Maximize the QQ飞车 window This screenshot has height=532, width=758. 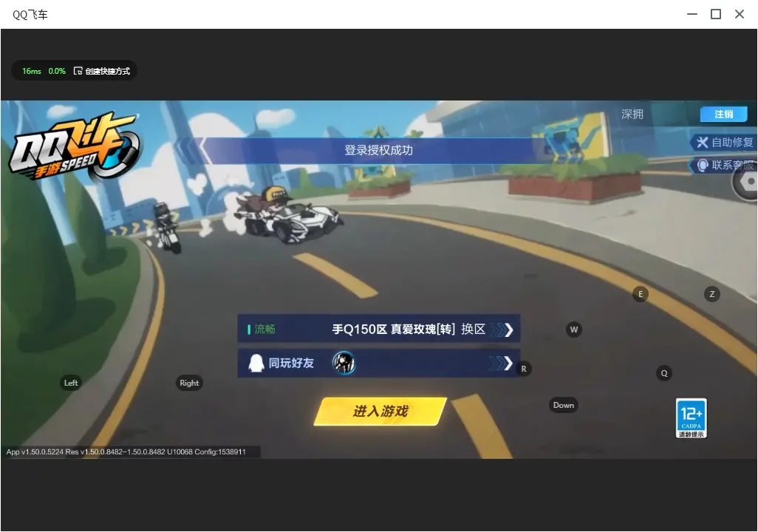click(x=716, y=14)
